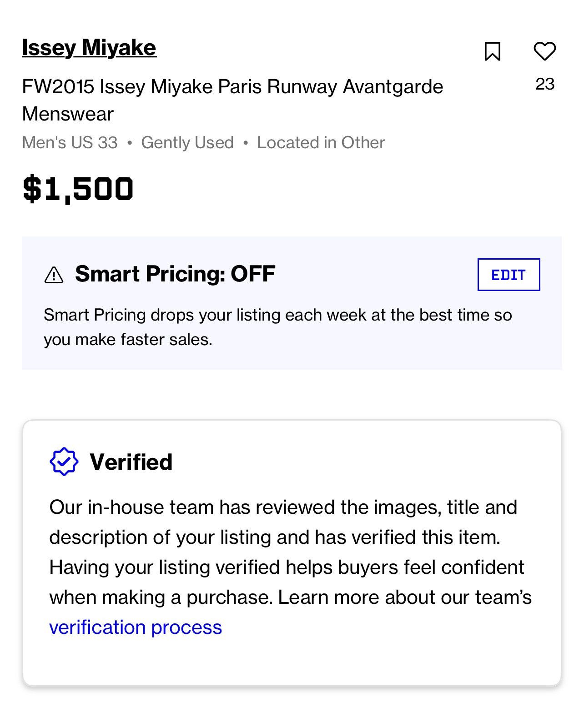
Task: Click the verification description paragraph
Action: pyautogui.click(x=290, y=567)
